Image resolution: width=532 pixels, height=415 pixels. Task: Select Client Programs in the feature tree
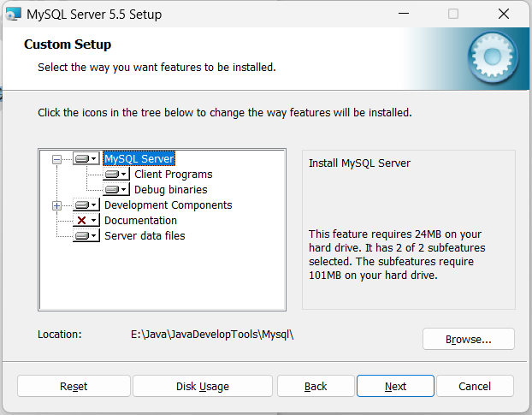coord(174,174)
